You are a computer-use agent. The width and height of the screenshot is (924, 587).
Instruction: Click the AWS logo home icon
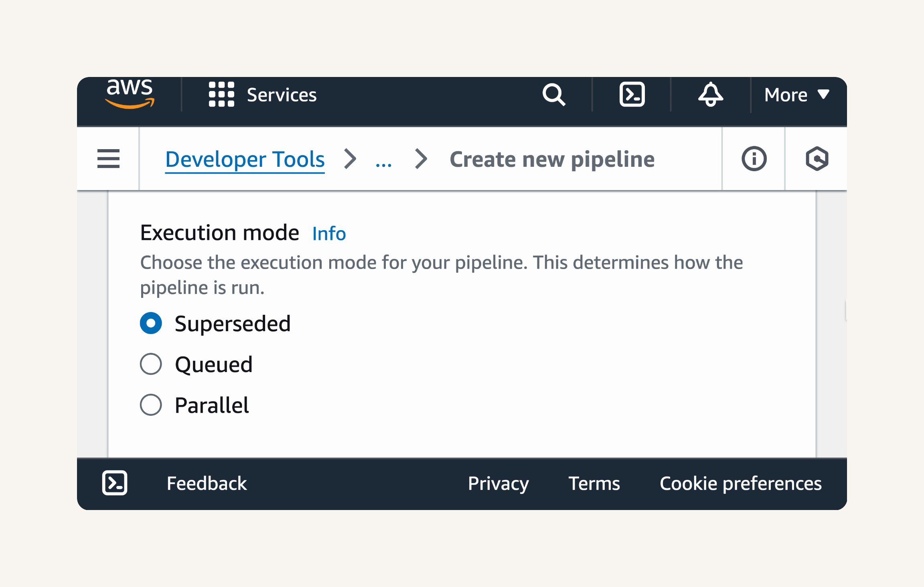coord(130,94)
